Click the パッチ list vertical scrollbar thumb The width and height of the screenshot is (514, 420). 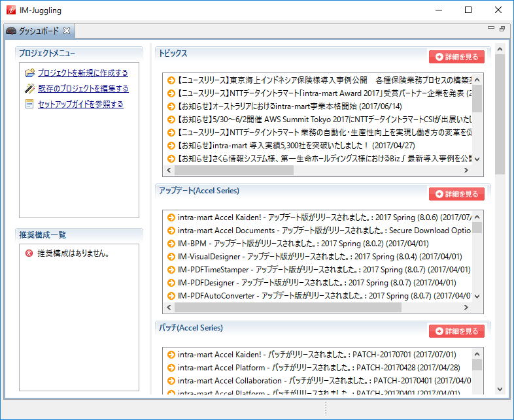tap(477, 364)
